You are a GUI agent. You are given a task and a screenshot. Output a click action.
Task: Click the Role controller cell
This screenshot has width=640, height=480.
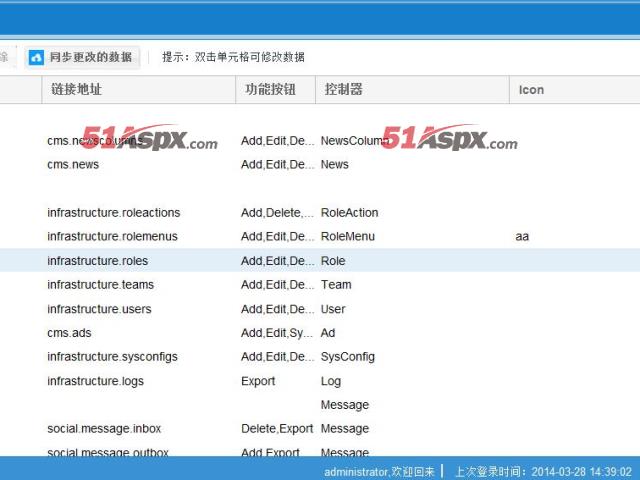[x=333, y=261]
